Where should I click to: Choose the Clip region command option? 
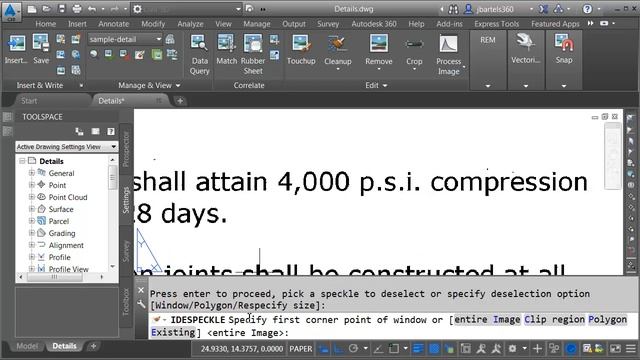point(554,320)
